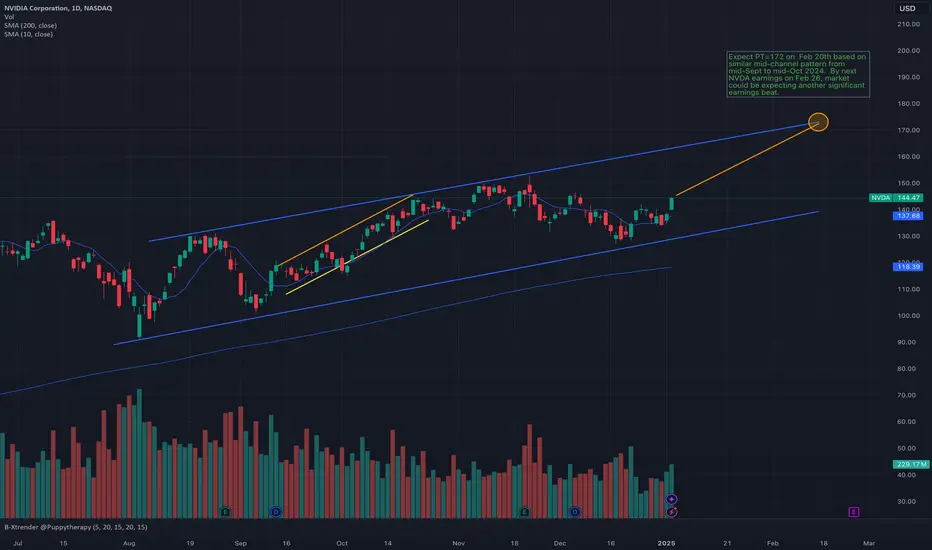This screenshot has width=932, height=550.
Task: Click the lightning bolt news marker icon
Action: (672, 512)
